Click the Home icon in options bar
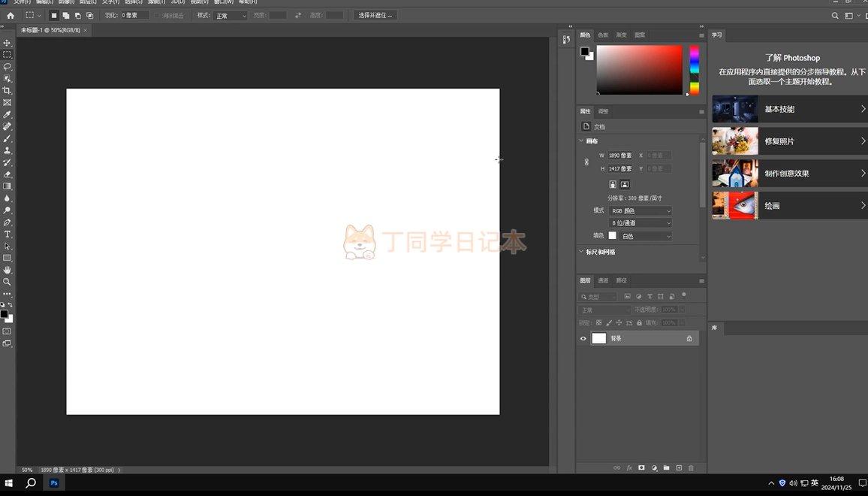The width and height of the screenshot is (868, 496). 11,15
